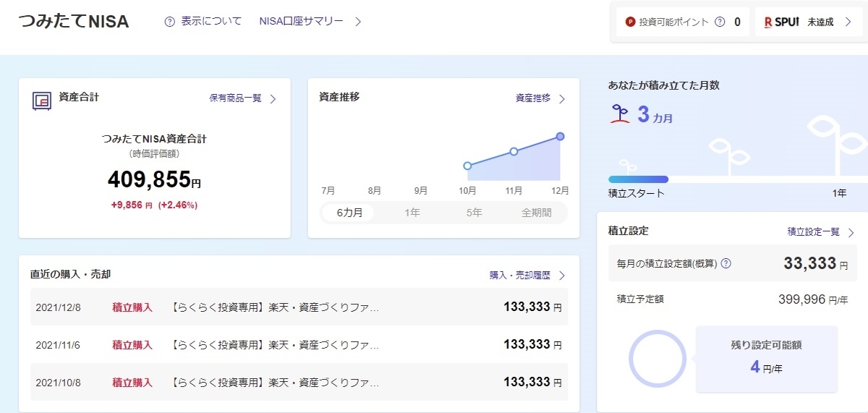Image resolution: width=868 pixels, height=413 pixels.
Task: Select the 6カ月 period tab
Action: point(348,213)
